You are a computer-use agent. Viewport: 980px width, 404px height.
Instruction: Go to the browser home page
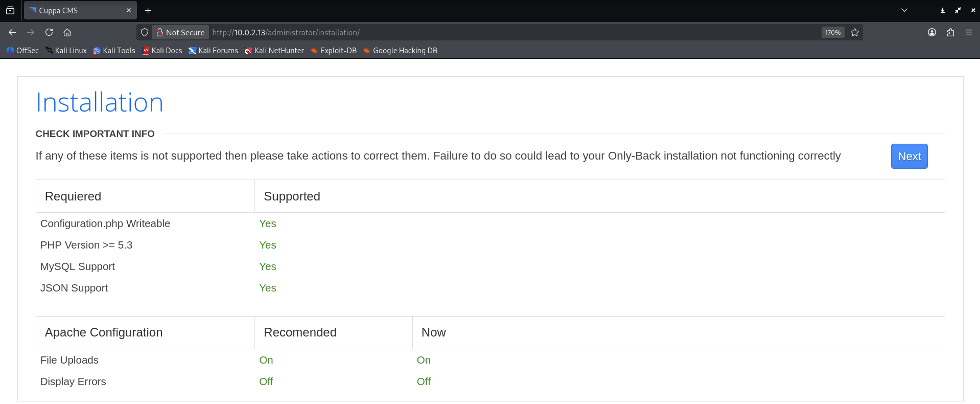[x=67, y=32]
